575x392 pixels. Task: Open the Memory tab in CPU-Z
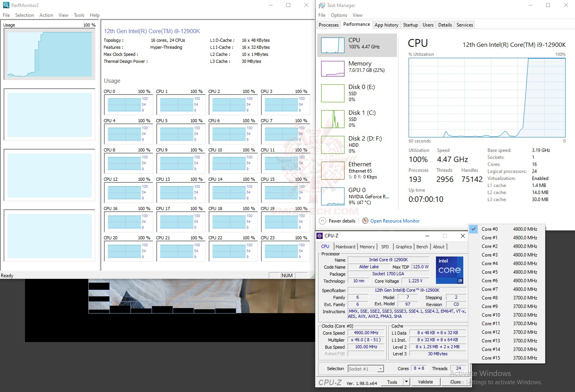tap(367, 247)
